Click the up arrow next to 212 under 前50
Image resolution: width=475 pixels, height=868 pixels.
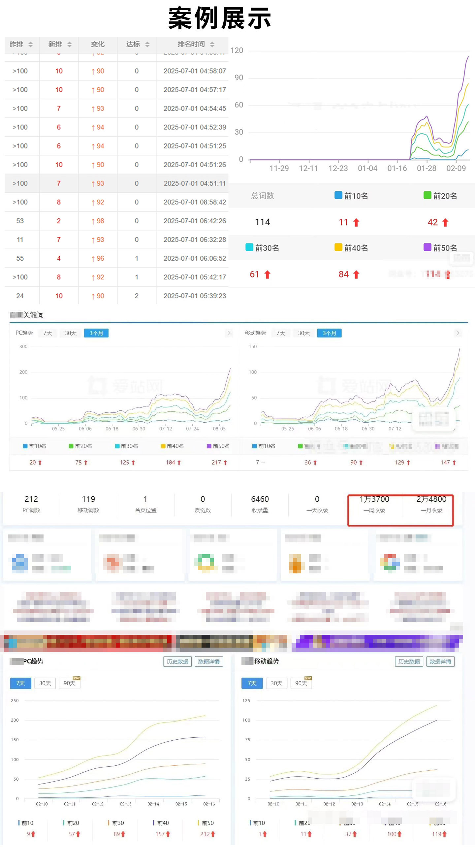click(212, 834)
